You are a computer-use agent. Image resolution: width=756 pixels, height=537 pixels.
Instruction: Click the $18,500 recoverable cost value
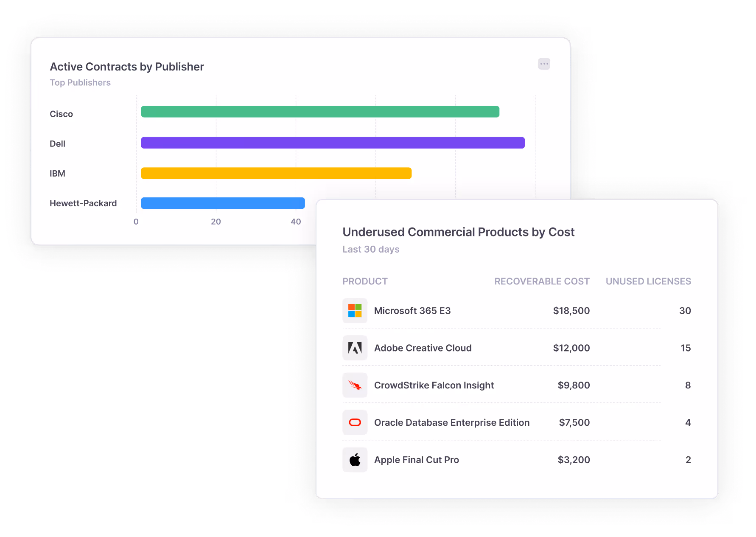click(571, 310)
